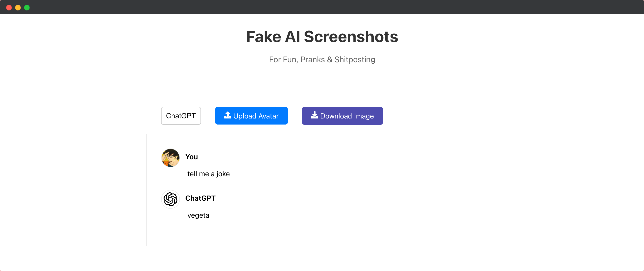Expand the chat style picker labeled ChatGPT
This screenshot has width=644, height=271.
point(181,116)
